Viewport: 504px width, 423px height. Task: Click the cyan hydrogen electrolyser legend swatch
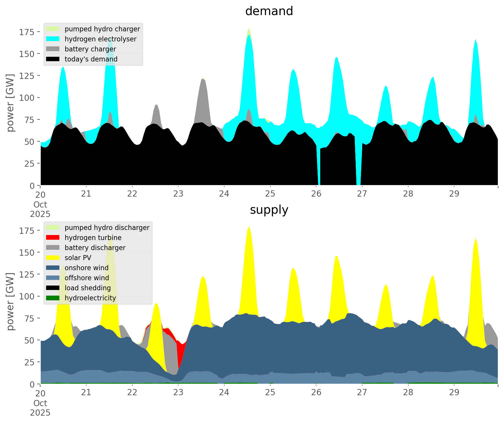[53, 39]
